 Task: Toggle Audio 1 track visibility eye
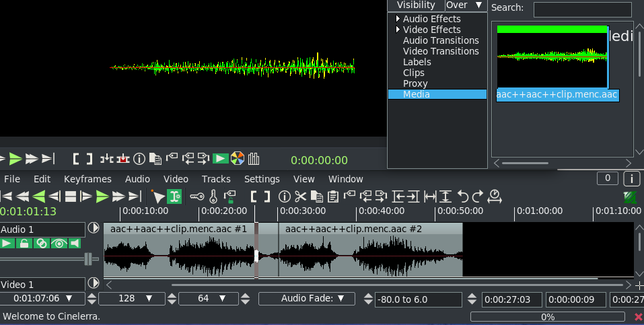pos(58,244)
